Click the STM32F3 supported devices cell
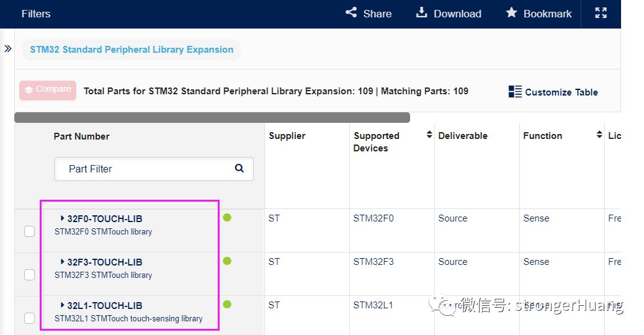 [x=373, y=262]
